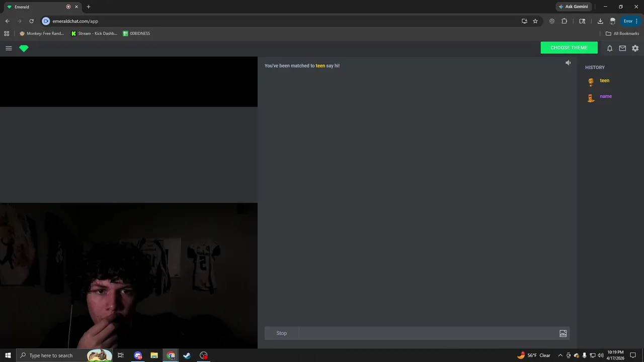Open volume control in system tray
This screenshot has width=644, height=362.
(601, 355)
